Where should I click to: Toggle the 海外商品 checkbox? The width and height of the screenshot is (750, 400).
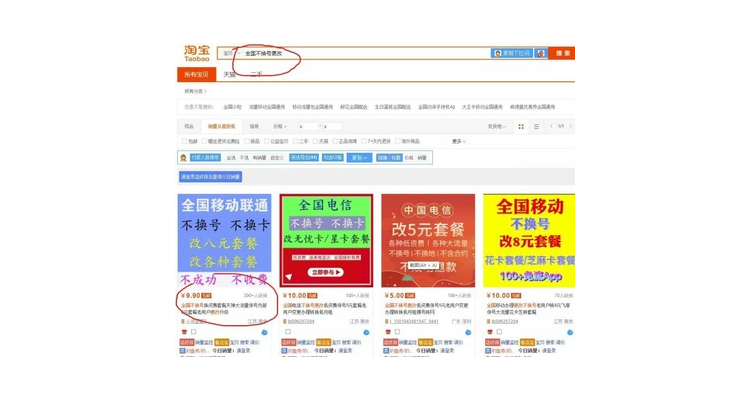tap(397, 141)
